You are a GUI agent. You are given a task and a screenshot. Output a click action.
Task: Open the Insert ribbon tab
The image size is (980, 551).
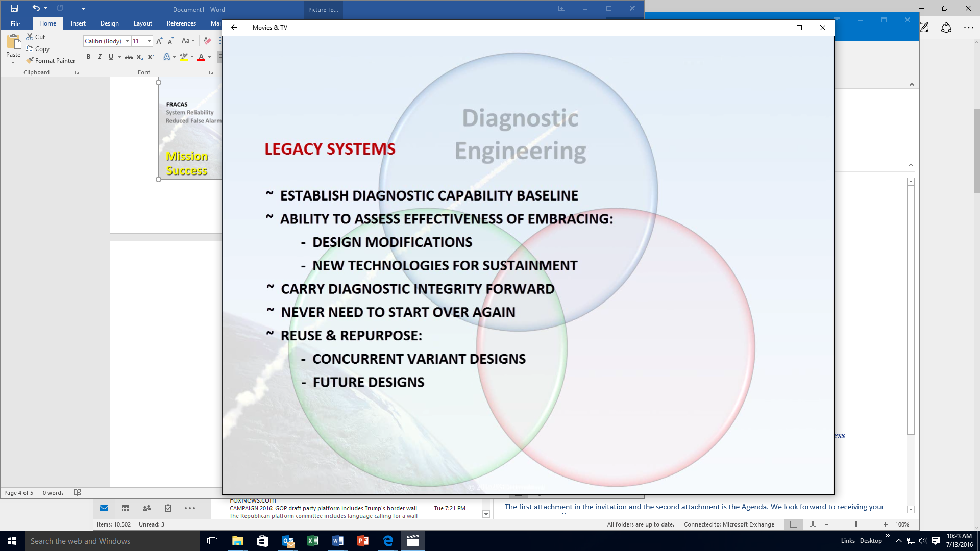click(x=78, y=23)
